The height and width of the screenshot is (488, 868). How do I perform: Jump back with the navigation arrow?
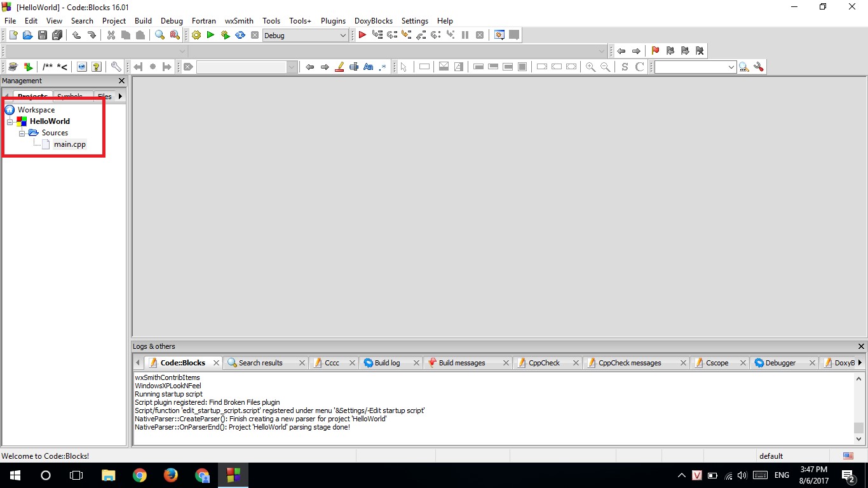pos(621,51)
